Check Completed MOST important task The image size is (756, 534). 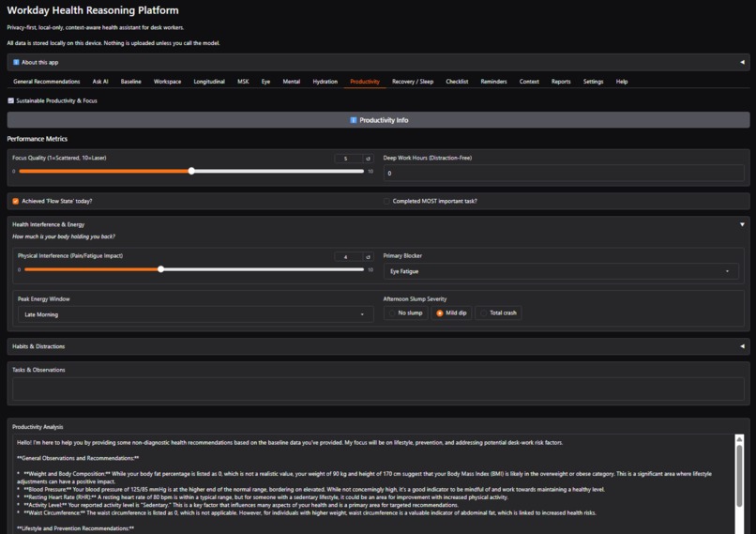pyautogui.click(x=386, y=201)
